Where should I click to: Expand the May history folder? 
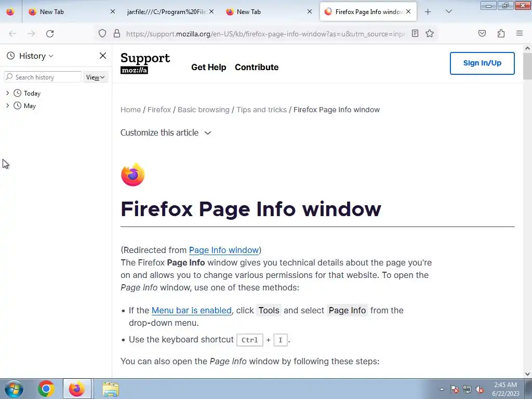click(x=7, y=105)
